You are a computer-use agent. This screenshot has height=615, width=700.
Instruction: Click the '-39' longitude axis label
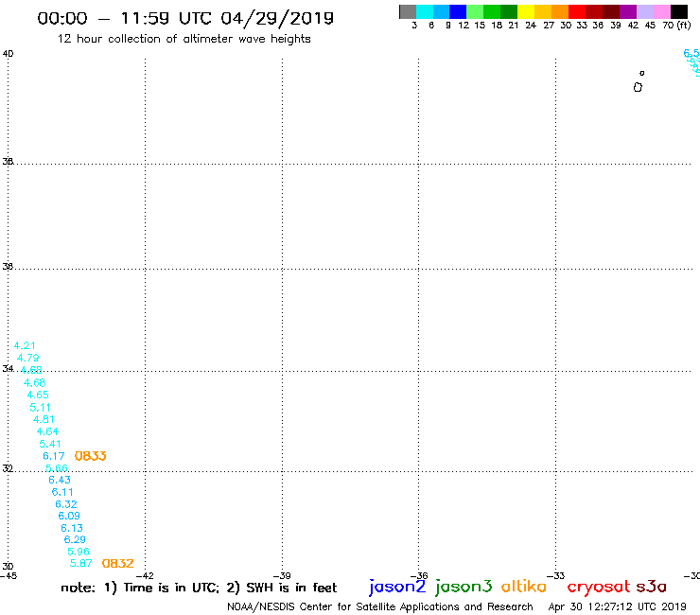[282, 576]
